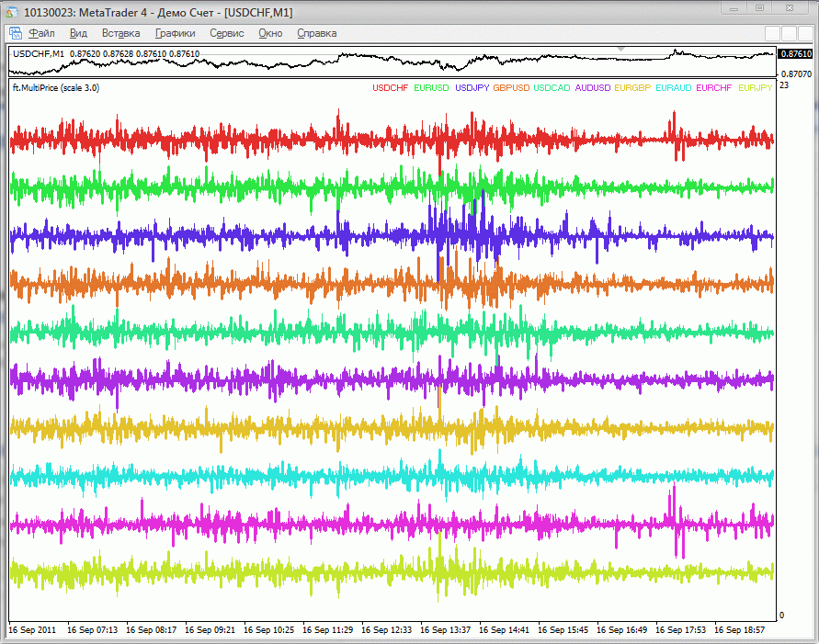Open the Вставка menu

tap(121, 33)
